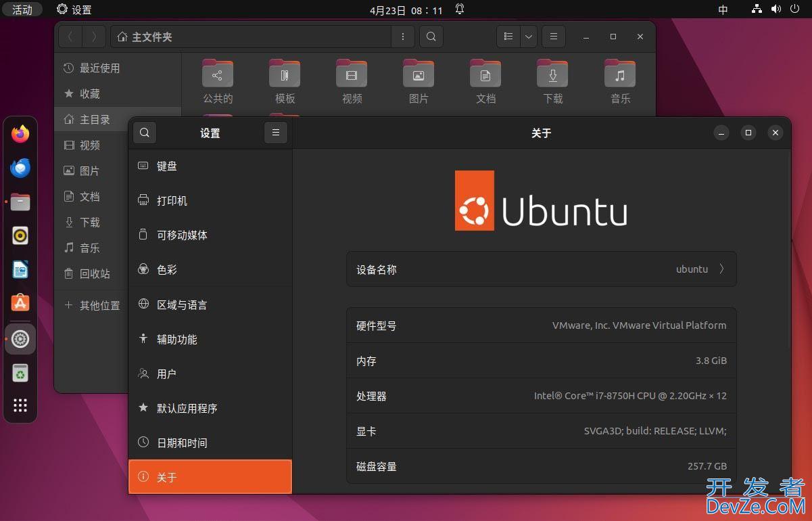Screen dimensions: 812x521
Task: Click the 磁盘容量 257.7 GB row
Action: (x=542, y=466)
